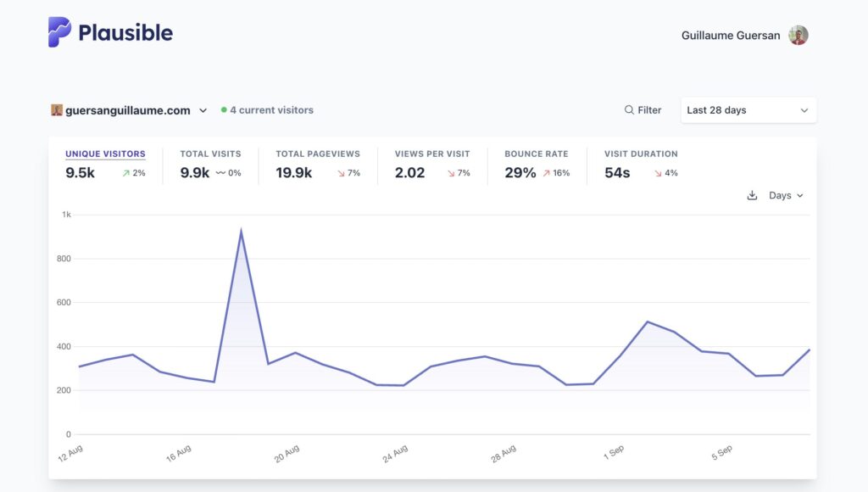Open the guersanguillaume.com site switcher dropdown
This screenshot has width=868, height=492.
click(x=203, y=110)
